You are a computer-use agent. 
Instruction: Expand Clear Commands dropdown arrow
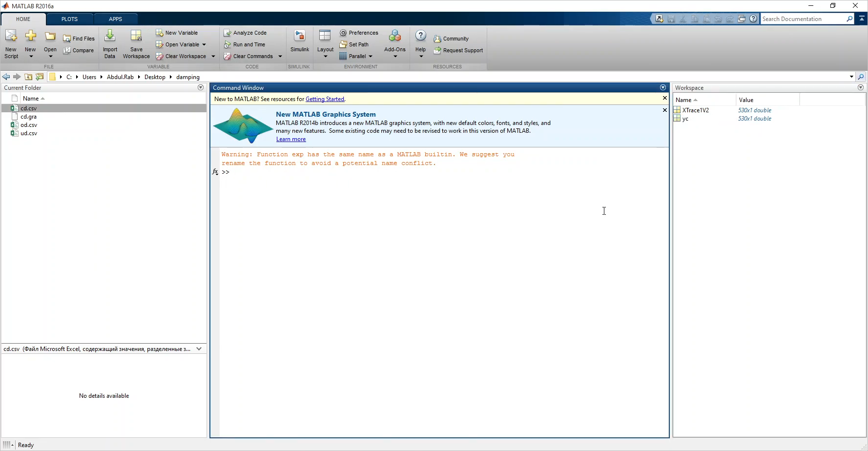[x=280, y=56]
